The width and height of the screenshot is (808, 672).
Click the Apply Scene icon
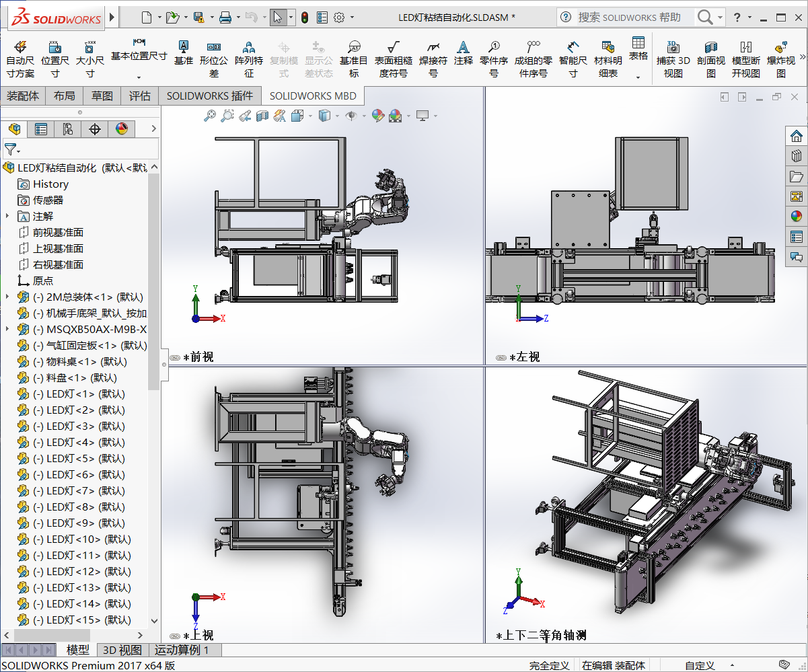point(395,116)
